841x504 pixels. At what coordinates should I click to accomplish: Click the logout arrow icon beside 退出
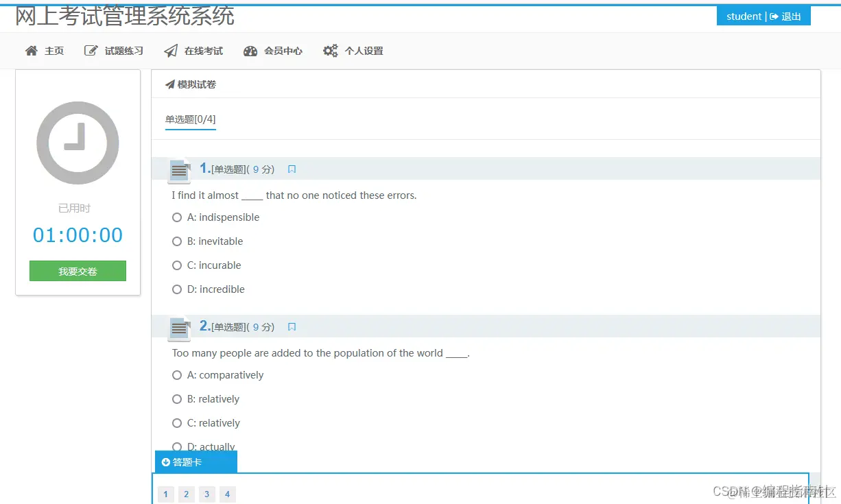(x=774, y=16)
